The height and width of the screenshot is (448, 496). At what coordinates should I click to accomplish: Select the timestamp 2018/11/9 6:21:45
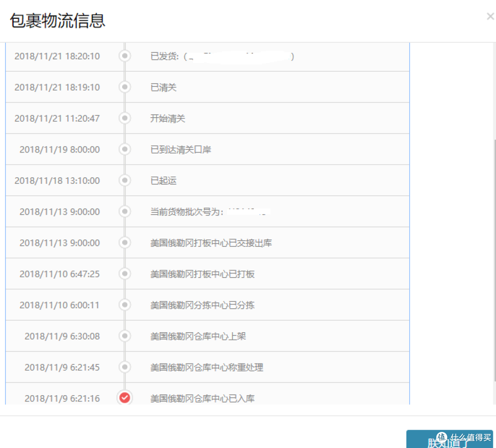click(x=62, y=367)
